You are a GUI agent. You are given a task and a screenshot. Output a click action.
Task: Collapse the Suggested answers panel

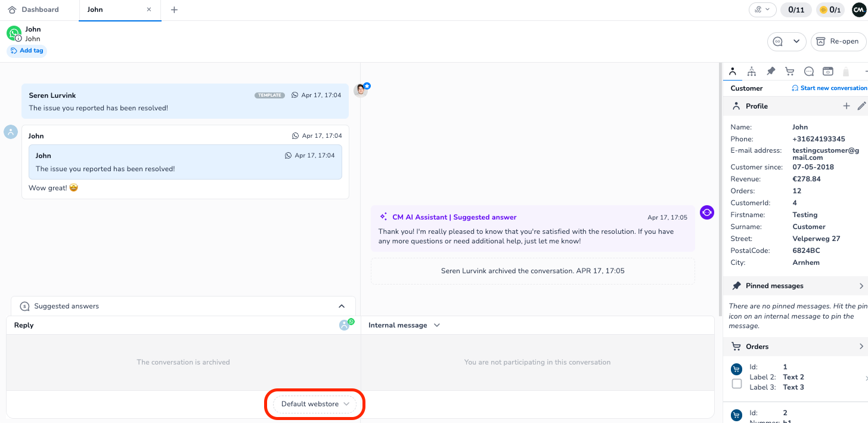tap(342, 305)
